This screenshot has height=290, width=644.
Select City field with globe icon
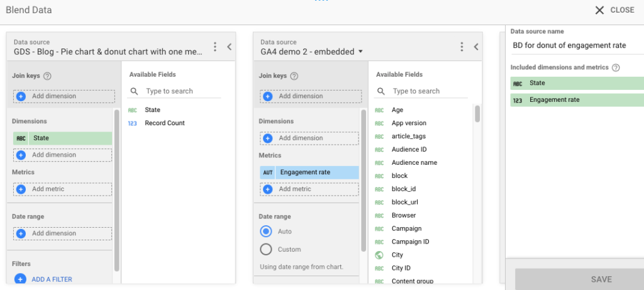pyautogui.click(x=397, y=255)
